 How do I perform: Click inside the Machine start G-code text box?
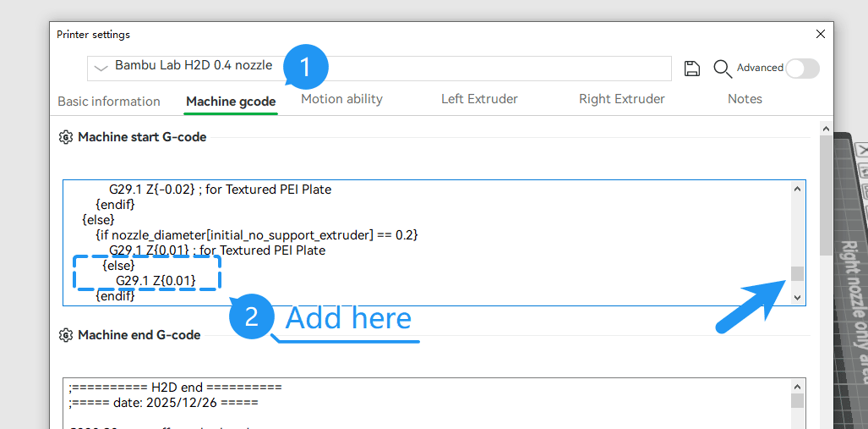coord(426,243)
